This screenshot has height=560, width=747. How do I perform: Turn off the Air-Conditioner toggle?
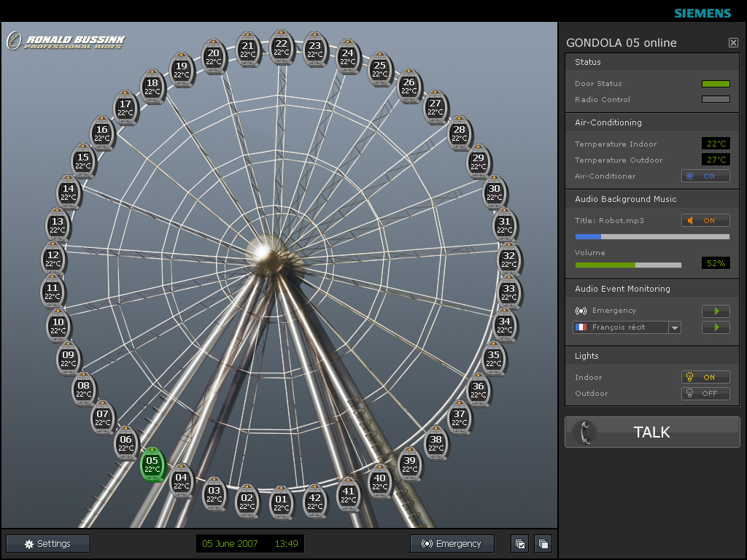[x=705, y=176]
